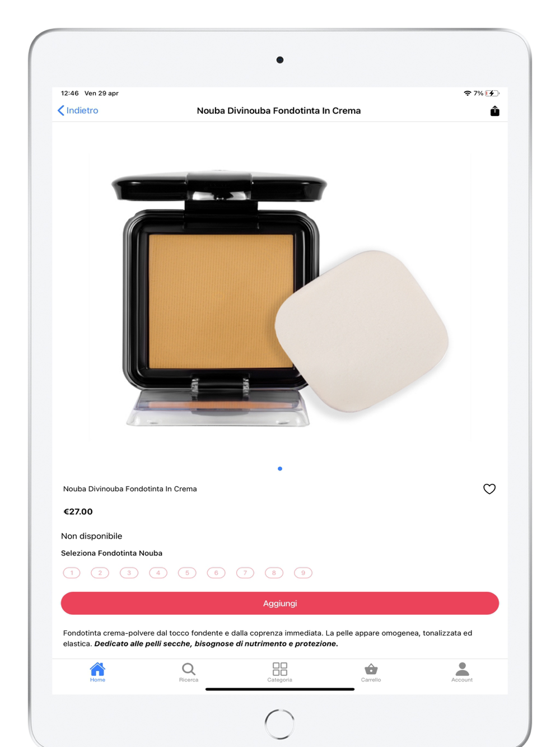Open the Account profile icon
This screenshot has height=747, width=560.
click(462, 669)
